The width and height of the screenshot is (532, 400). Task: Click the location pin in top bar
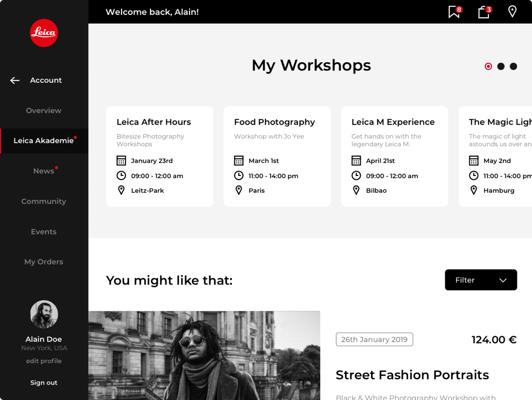(512, 11)
